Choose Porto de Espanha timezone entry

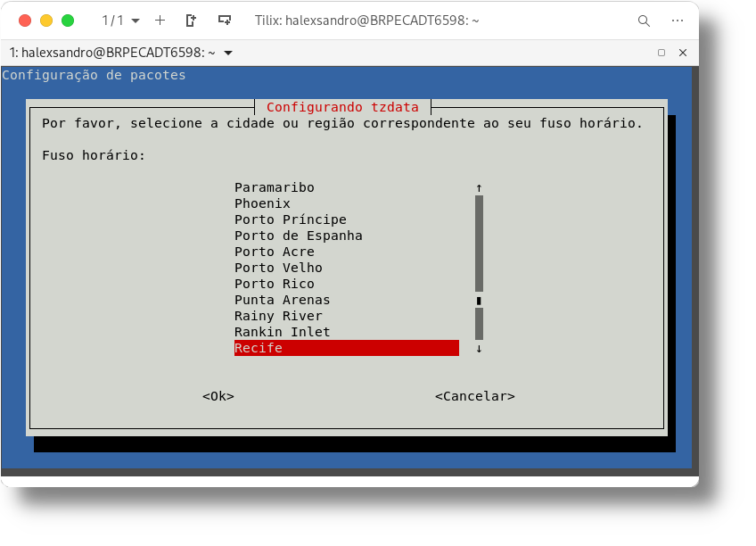pos(299,236)
